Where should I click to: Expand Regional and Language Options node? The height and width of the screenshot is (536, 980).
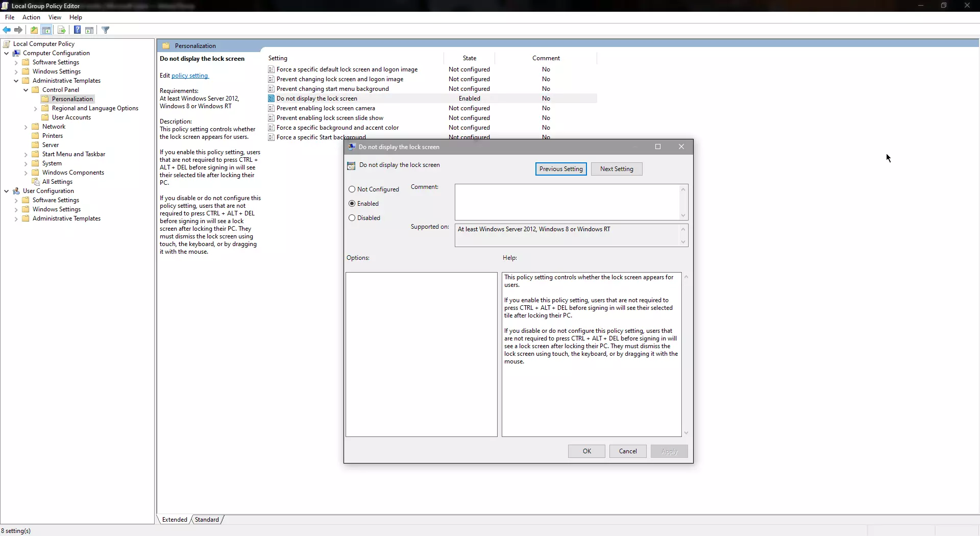tap(35, 108)
